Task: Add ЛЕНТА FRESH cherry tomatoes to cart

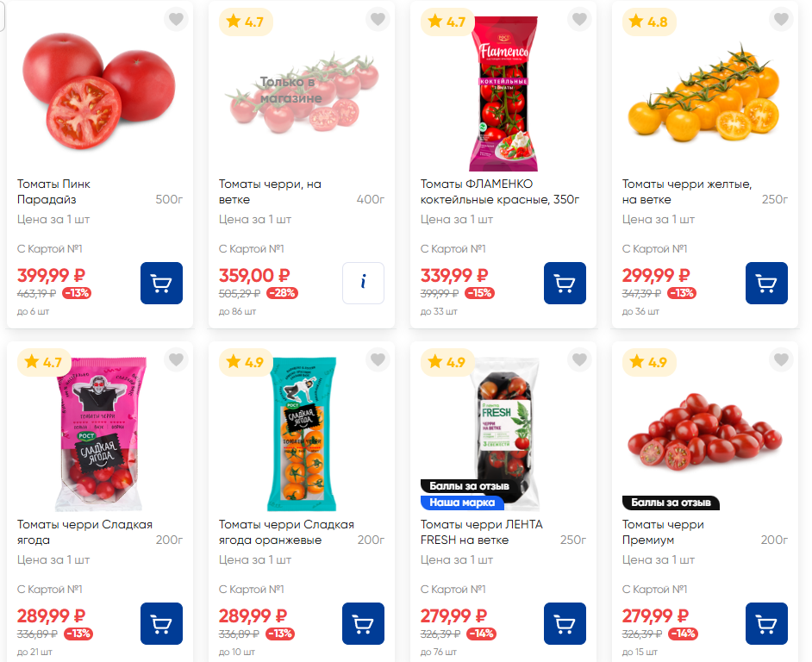Action: click(x=565, y=623)
